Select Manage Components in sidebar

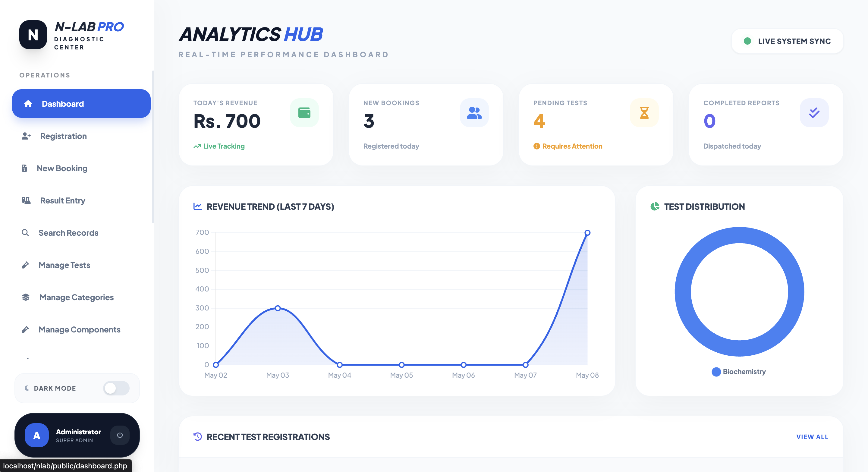click(x=81, y=329)
